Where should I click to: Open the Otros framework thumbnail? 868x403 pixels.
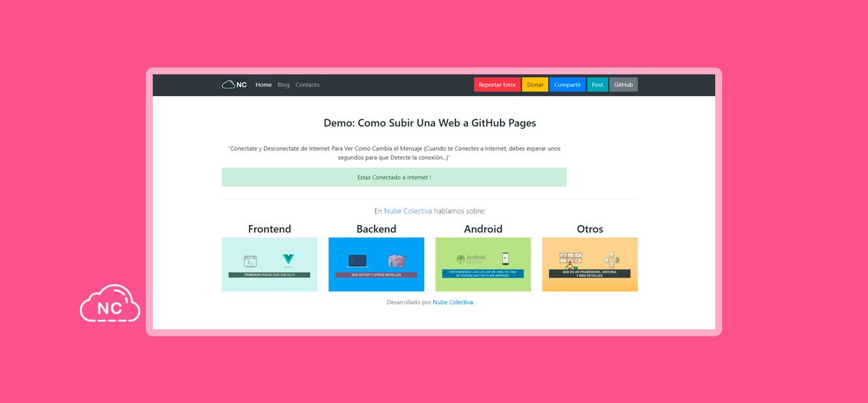pos(590,264)
